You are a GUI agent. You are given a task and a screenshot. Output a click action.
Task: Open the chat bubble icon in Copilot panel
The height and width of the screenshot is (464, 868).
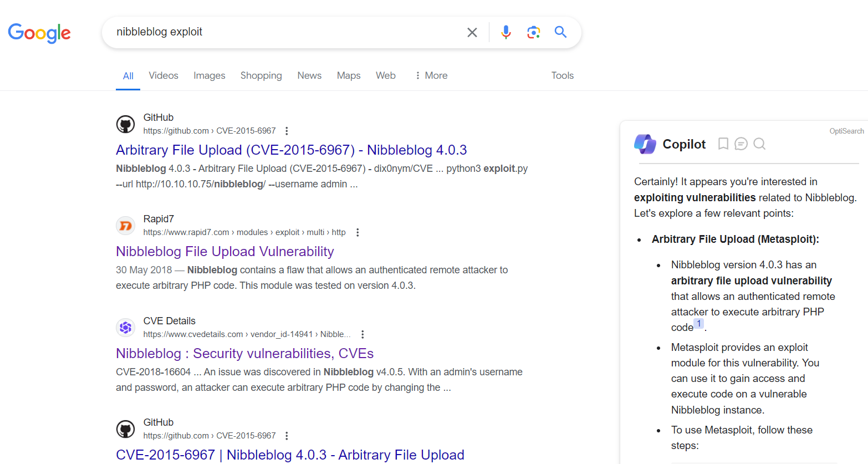coord(741,144)
